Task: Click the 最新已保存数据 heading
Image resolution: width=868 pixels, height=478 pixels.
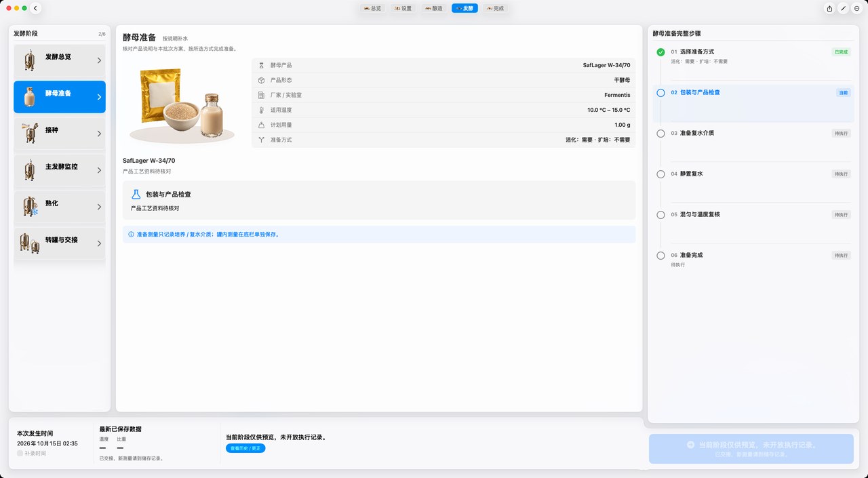Action: 120,429
